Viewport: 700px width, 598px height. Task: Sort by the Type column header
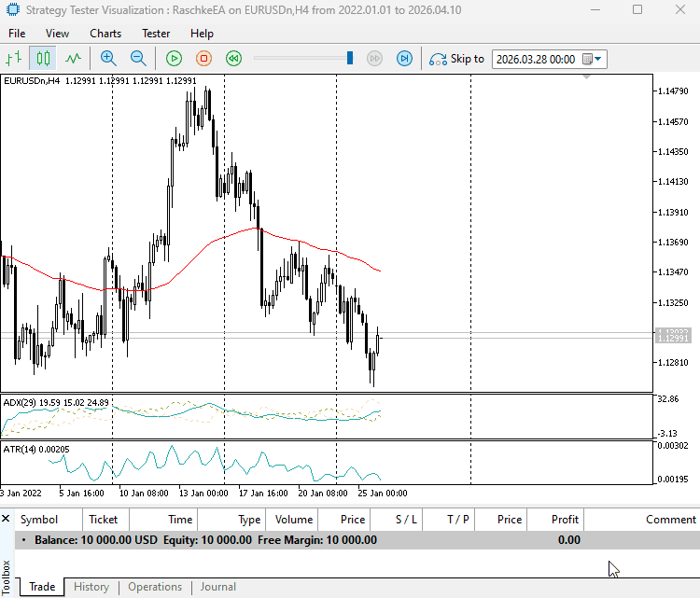(231, 520)
